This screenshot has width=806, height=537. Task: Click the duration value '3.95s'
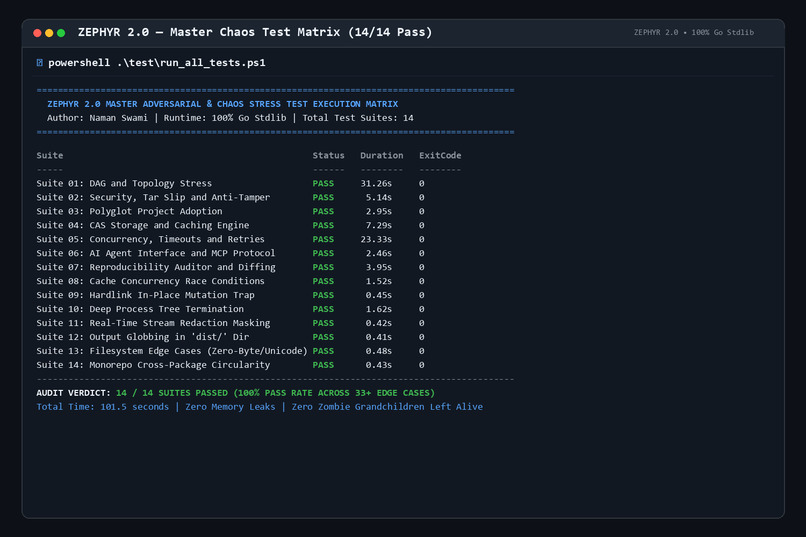[379, 267]
